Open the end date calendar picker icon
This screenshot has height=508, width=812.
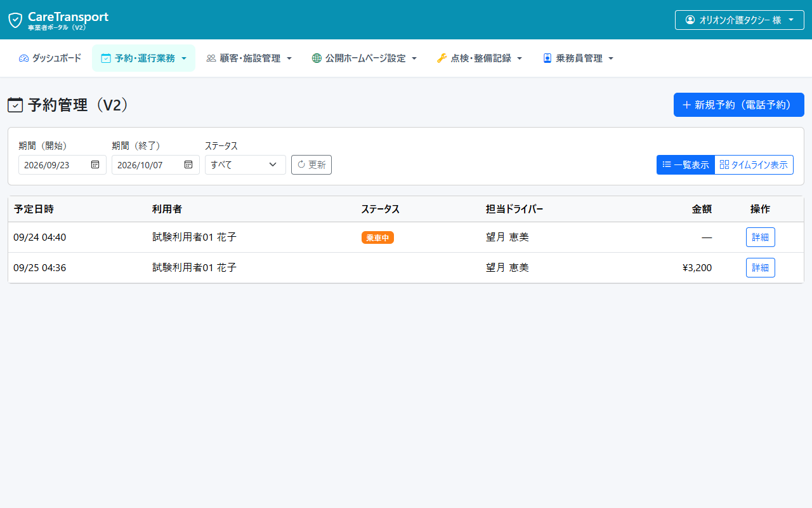coord(188,164)
